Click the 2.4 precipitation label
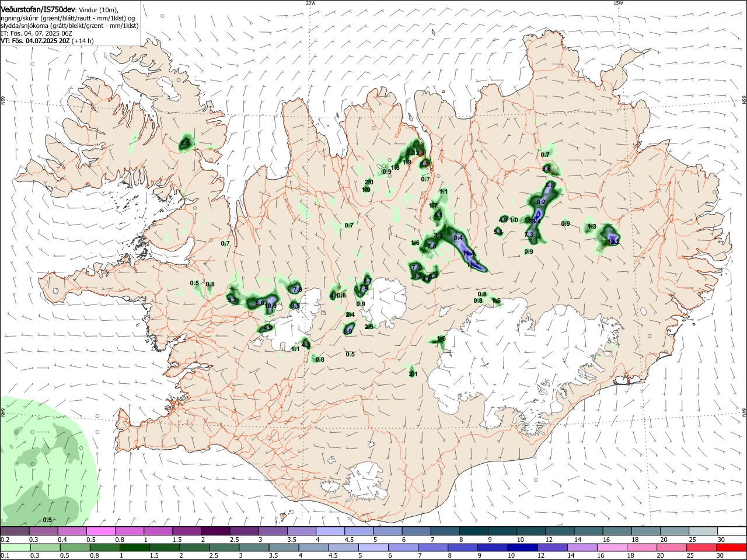Viewport: 747px width, 560px height. tap(350, 314)
